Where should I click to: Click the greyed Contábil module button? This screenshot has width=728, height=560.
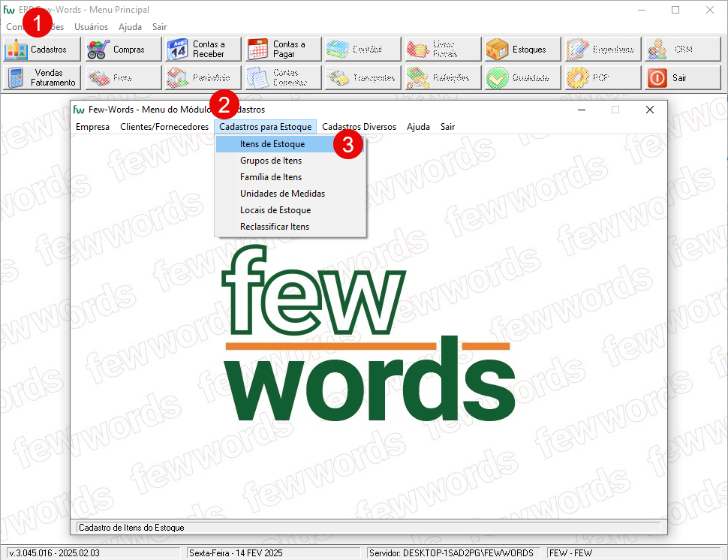tap(363, 50)
